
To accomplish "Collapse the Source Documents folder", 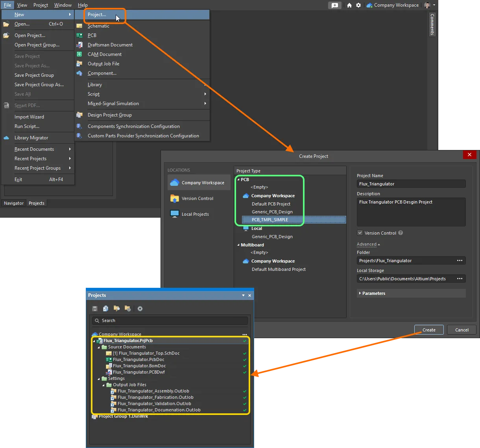I will coord(99,347).
